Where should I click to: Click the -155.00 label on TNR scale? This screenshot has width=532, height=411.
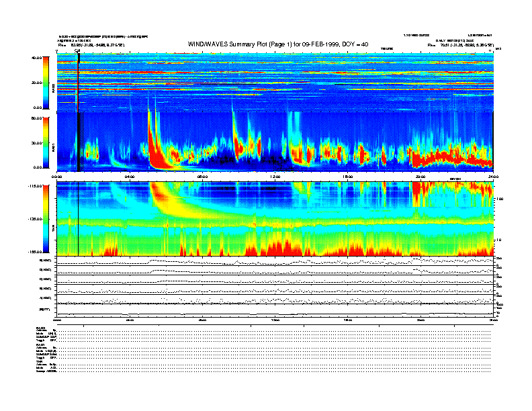tap(35, 252)
